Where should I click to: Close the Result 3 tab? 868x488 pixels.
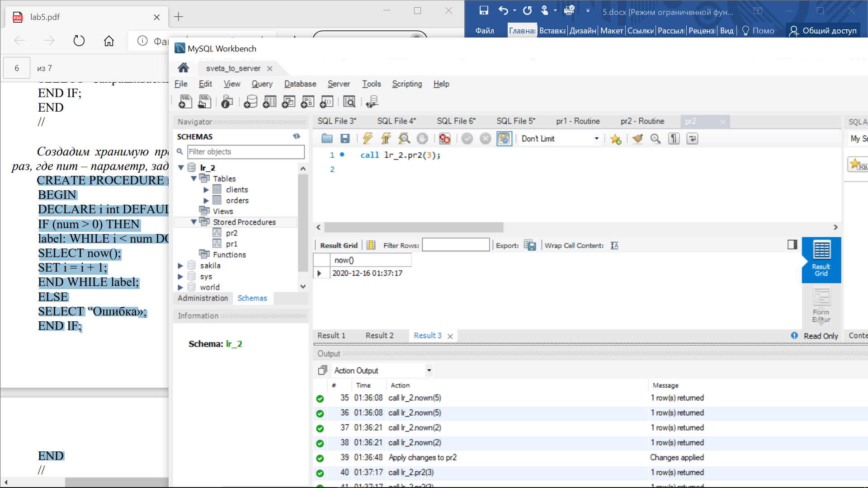(450, 336)
